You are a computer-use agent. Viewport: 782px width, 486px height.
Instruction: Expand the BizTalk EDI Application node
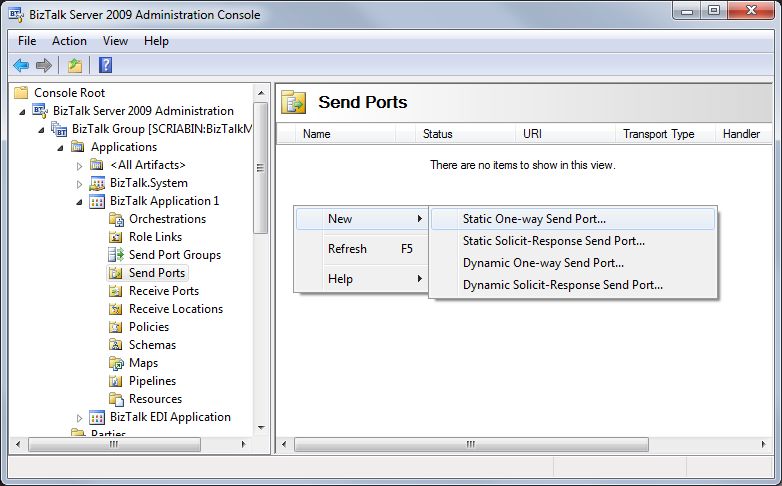point(79,418)
